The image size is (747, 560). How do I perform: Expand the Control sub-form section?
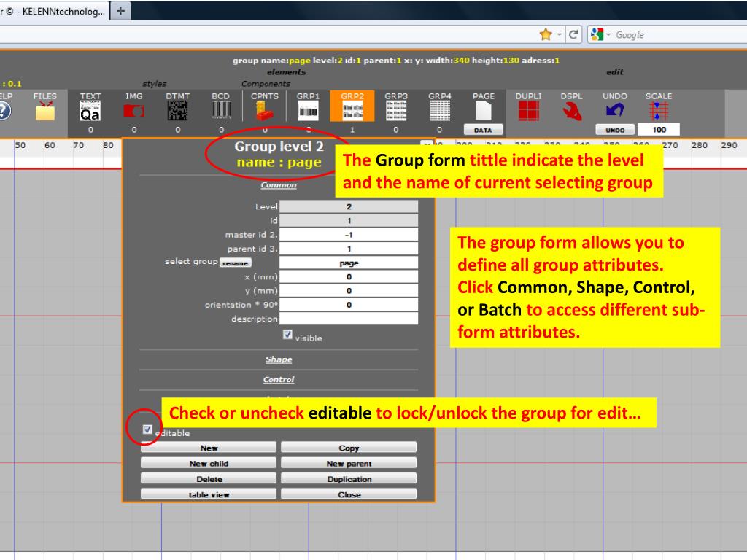[278, 380]
